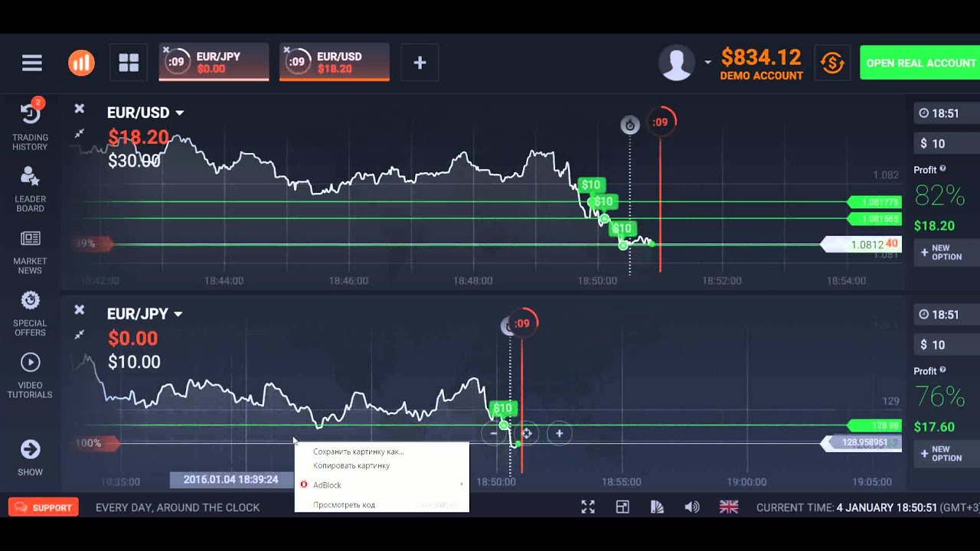Click the EUR/JPY expiry :09 timer marker
Screen dimensions: 980x551
click(522, 323)
